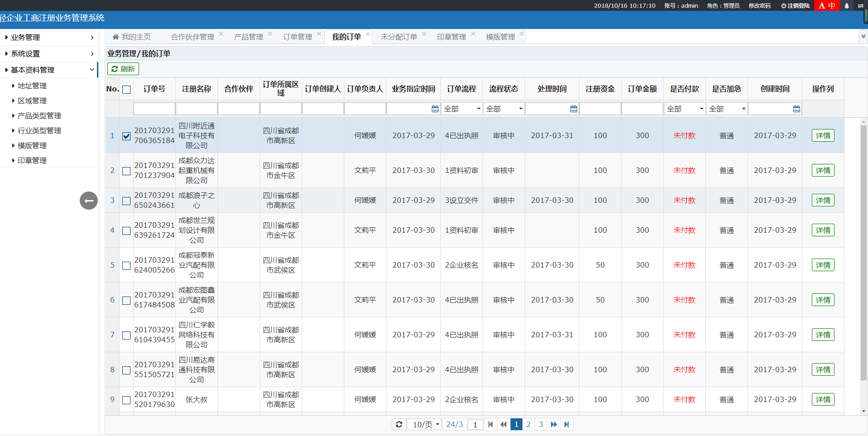Click the notification bell icon in top bar
Screen dimensions: 868x436
(846, 6)
